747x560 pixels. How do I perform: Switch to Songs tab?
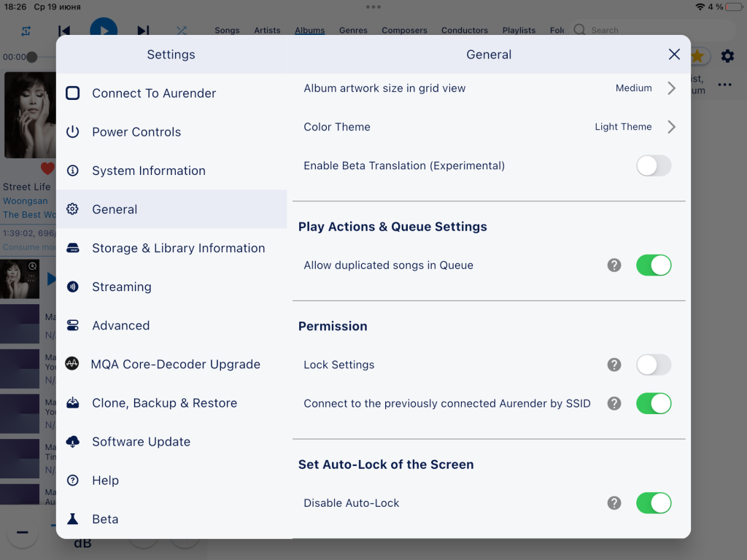click(227, 30)
